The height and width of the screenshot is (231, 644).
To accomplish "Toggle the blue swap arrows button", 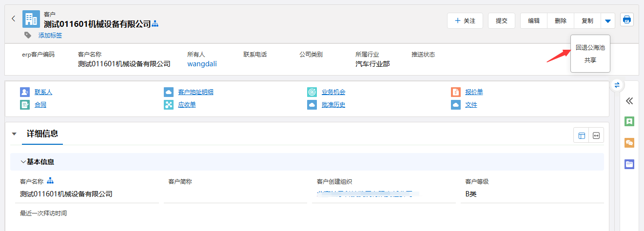I will pyautogui.click(x=617, y=85).
